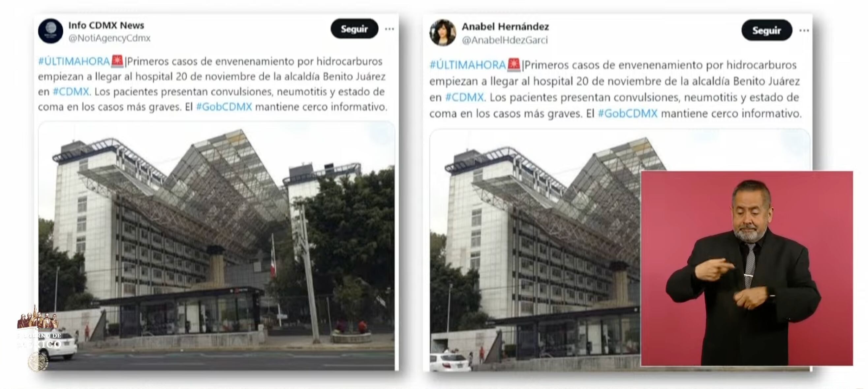Open #GobCDMX hashtag in left tweet

(224, 107)
